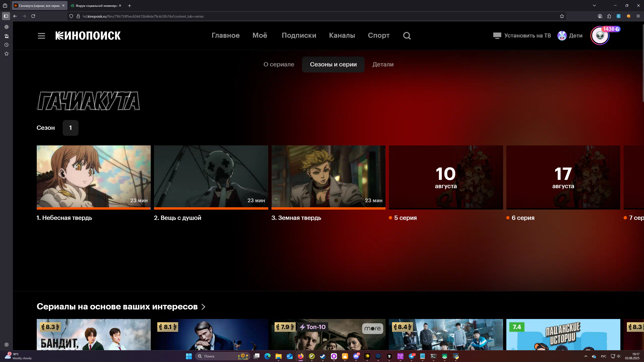The height and width of the screenshot is (362, 644).
Task: Click the site security padlock icon
Action: 78,16
